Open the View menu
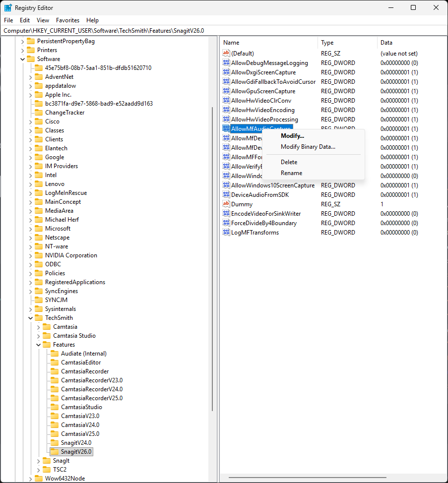Image resolution: width=448 pixels, height=483 pixels. tap(43, 20)
